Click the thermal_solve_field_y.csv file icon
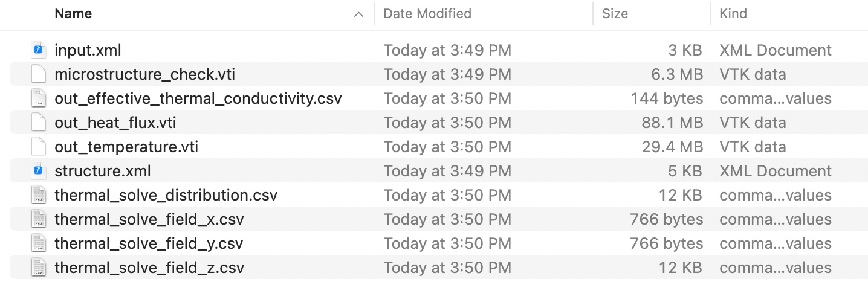Screen dimensions: 868x302 (x=39, y=243)
